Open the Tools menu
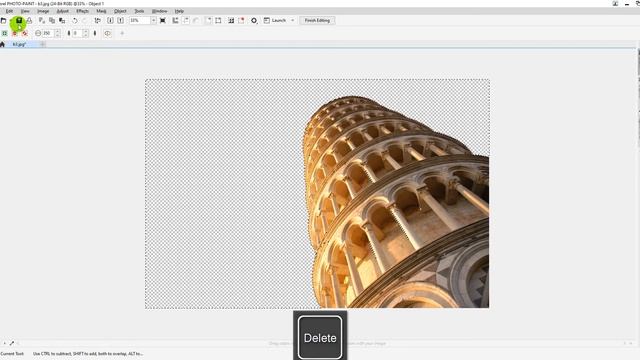The image size is (640, 360). pyautogui.click(x=139, y=11)
